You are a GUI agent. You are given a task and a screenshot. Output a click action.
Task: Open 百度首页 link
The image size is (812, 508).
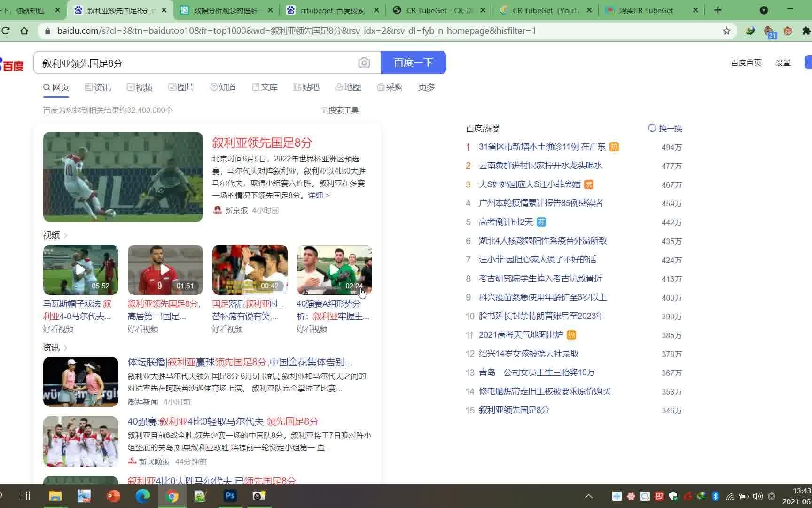tap(746, 63)
